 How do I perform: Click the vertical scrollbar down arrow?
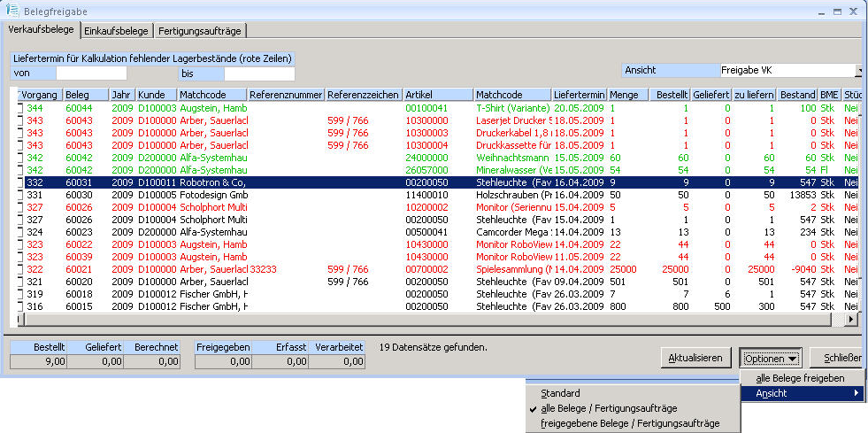862,306
